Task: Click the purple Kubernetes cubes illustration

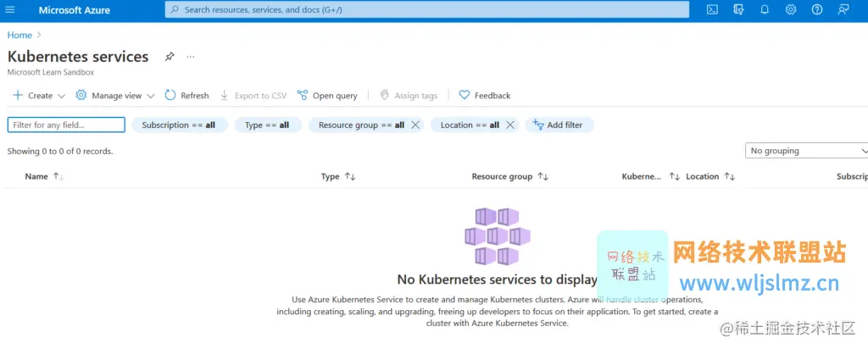Action: point(497,236)
